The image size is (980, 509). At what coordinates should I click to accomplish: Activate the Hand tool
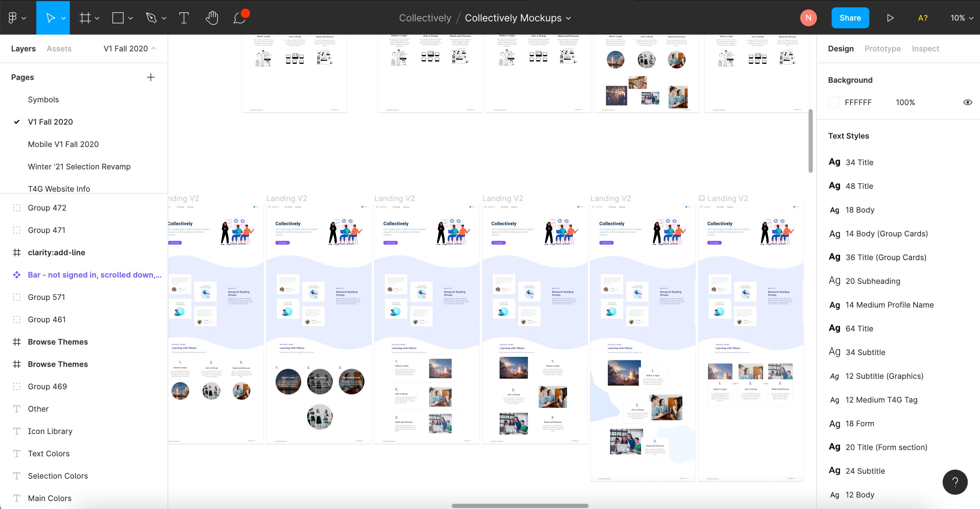[x=212, y=18]
